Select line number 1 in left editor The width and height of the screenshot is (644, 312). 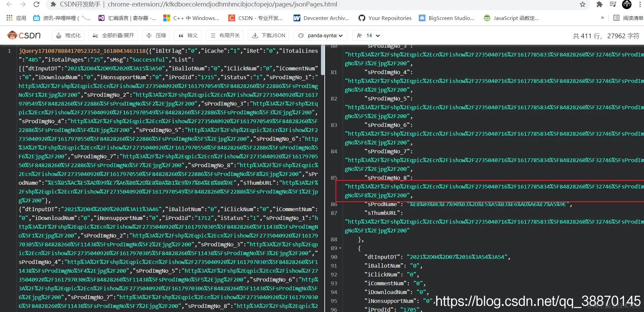tap(9, 51)
